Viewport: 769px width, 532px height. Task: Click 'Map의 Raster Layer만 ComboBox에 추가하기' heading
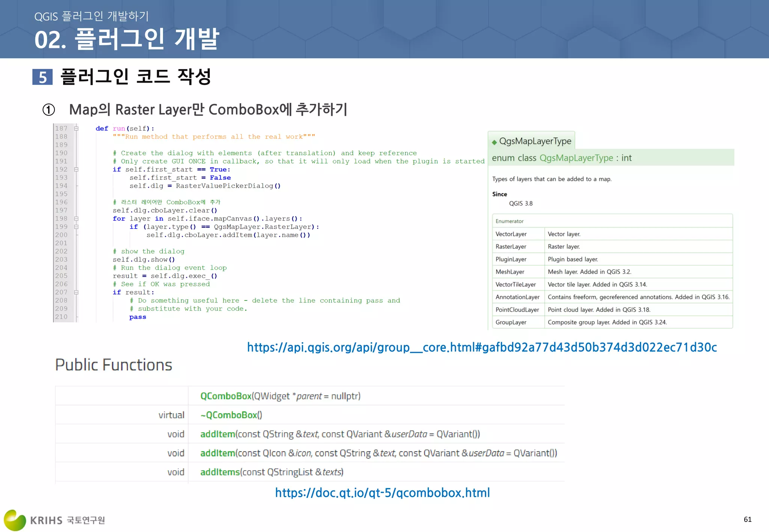point(208,110)
